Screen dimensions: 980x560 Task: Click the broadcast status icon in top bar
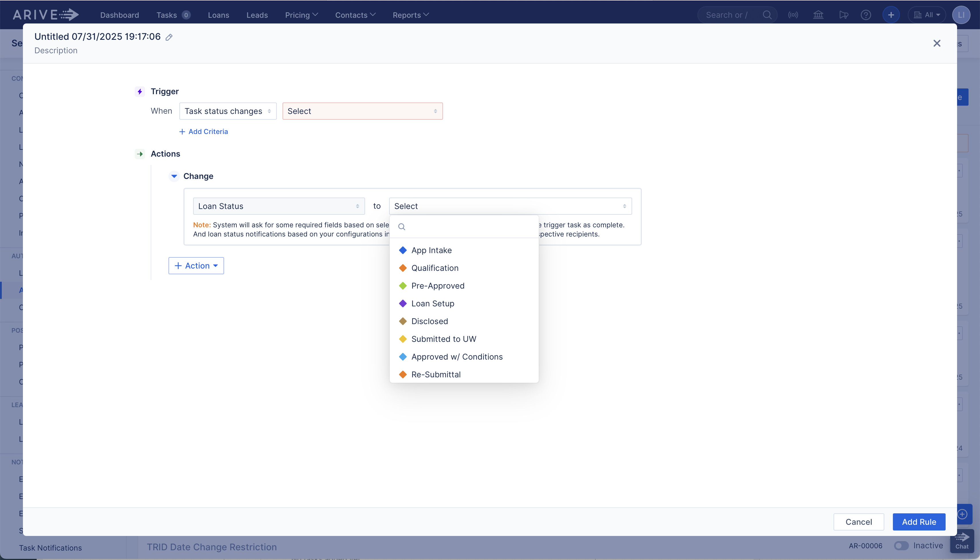click(793, 15)
